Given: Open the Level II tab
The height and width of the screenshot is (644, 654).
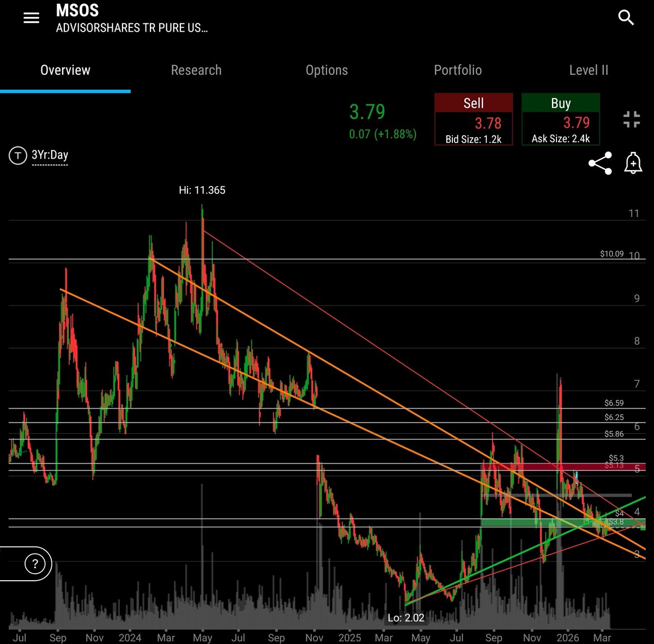Looking at the screenshot, I should tap(589, 70).
